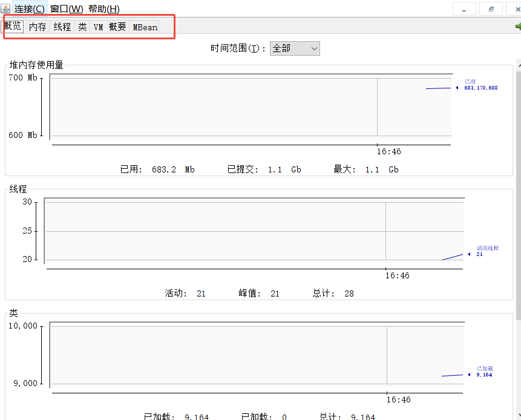Select the 概览 tab
The width and height of the screenshot is (521, 420).
coord(13,27)
